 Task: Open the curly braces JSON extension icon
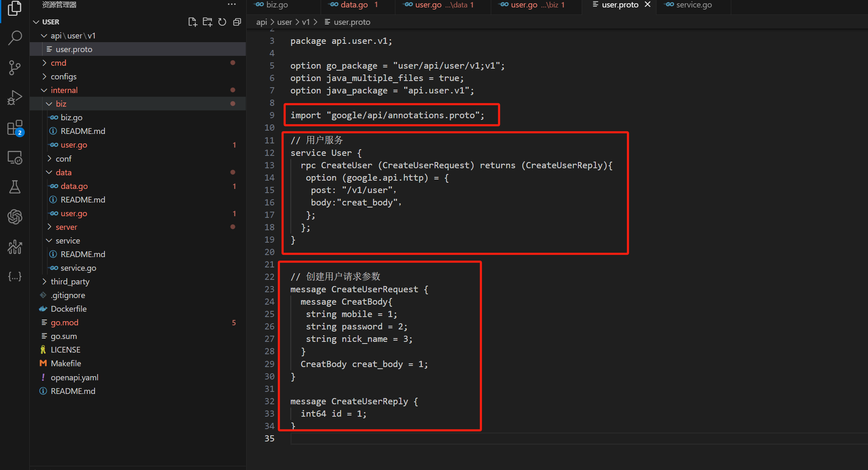(x=15, y=277)
